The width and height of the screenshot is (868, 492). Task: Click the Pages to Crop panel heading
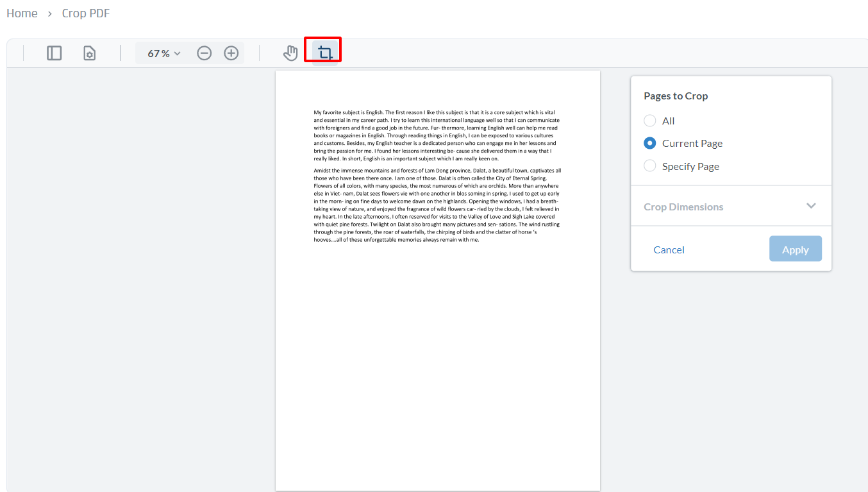(x=676, y=96)
